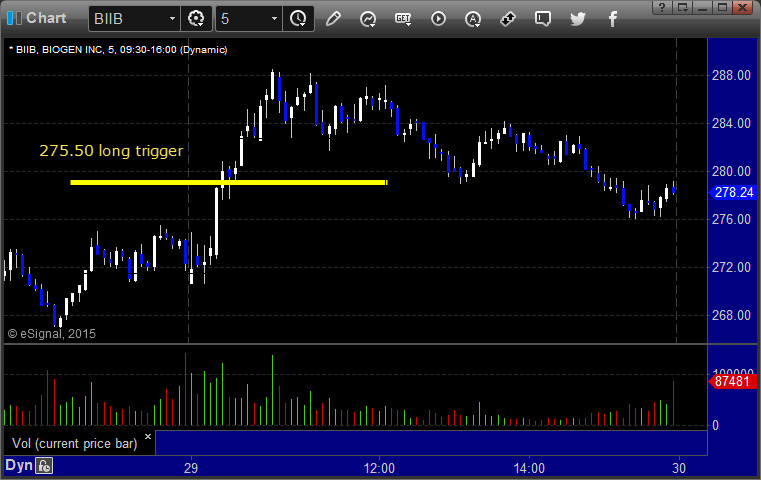Screen dimensions: 761x480
Task: Click the 30 date axis label
Action: 679,468
